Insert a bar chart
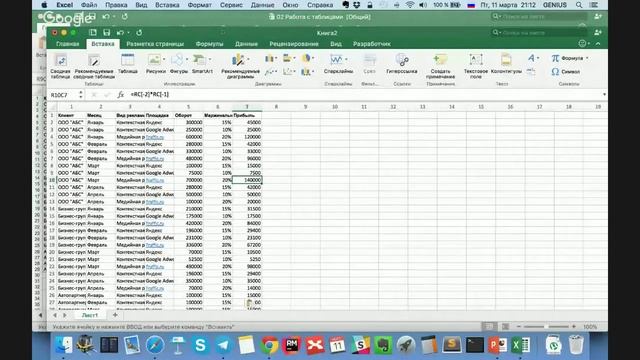Viewport: 640px width, 360px height. pyautogui.click(x=287, y=59)
